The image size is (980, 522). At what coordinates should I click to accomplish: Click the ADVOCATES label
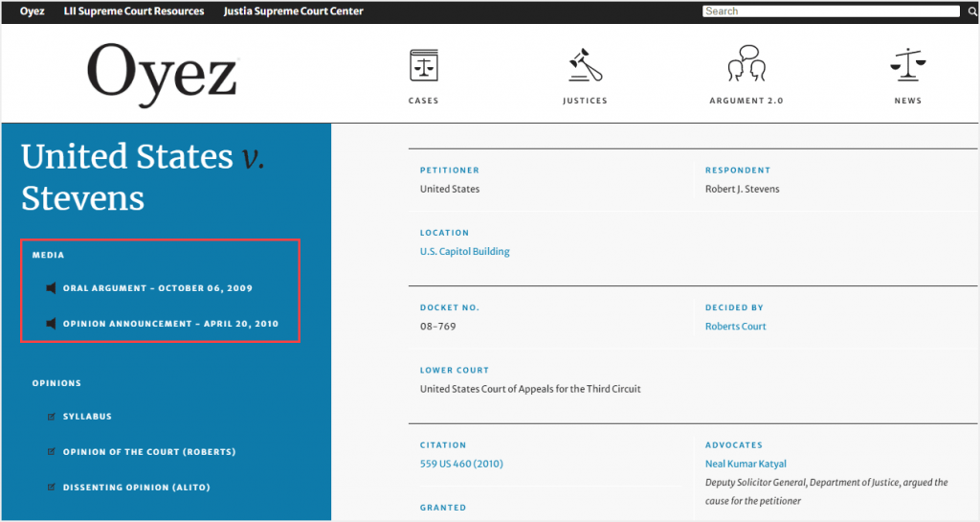pyautogui.click(x=734, y=445)
